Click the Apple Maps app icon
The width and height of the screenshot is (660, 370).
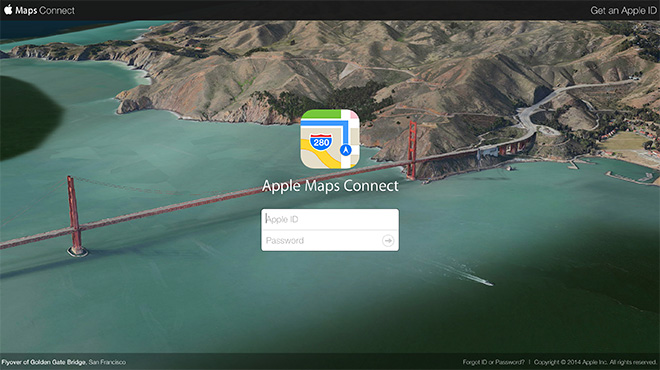point(330,139)
